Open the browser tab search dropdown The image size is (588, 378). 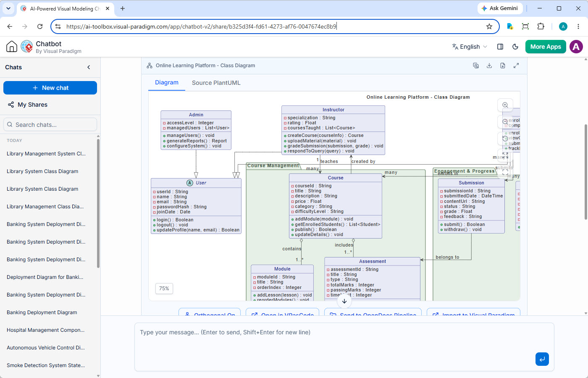(x=8, y=8)
